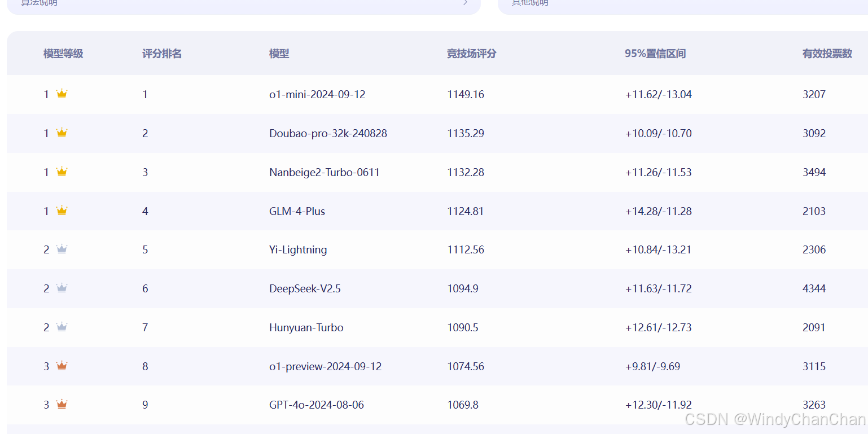Click rank number 8 in the o1-preview row
The image size is (868, 434).
(x=145, y=366)
